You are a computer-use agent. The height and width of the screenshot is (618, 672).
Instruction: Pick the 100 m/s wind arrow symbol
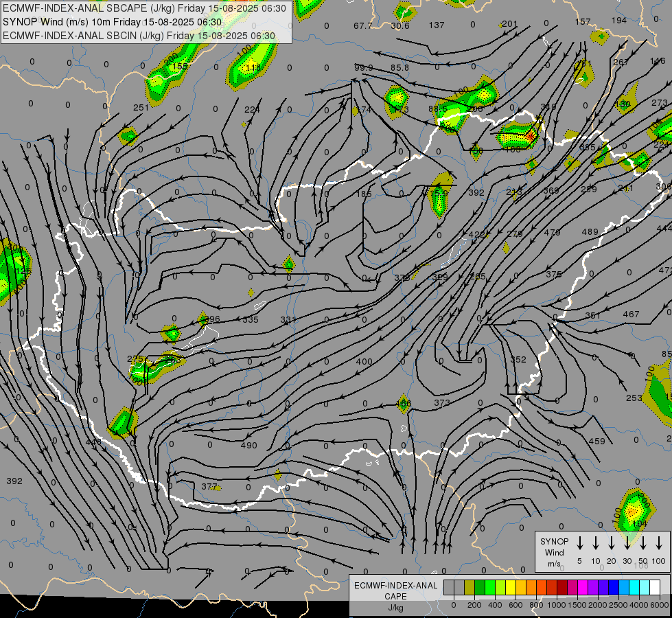click(x=659, y=543)
